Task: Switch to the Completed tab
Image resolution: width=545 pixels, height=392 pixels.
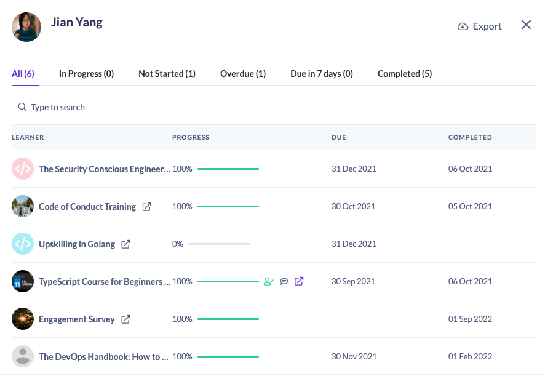Action: click(x=404, y=73)
